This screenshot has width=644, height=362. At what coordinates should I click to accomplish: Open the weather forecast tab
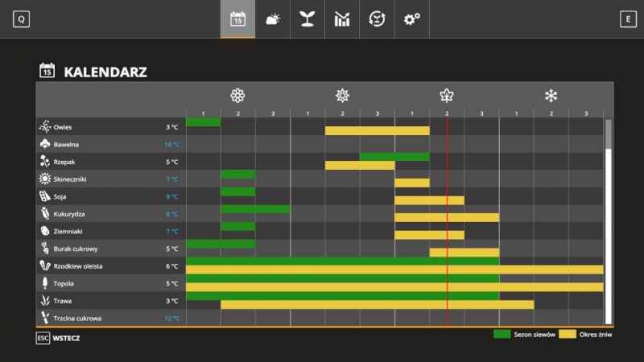pos(273,19)
